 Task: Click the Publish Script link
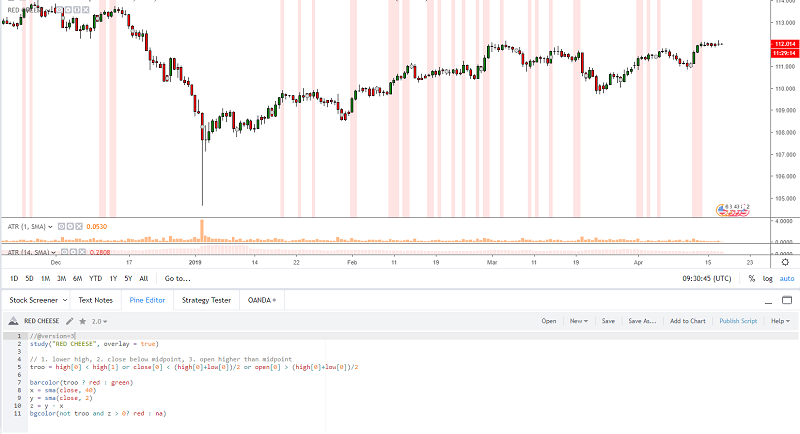tap(738, 321)
